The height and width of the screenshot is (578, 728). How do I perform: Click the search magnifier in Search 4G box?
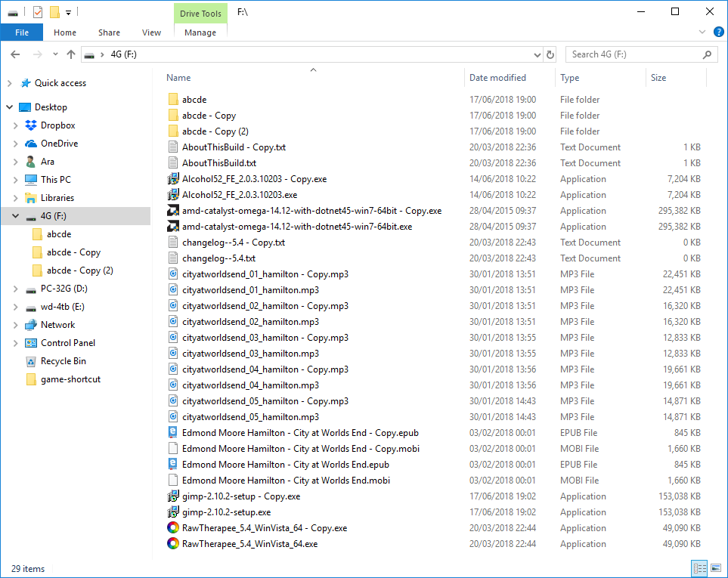[x=706, y=54]
